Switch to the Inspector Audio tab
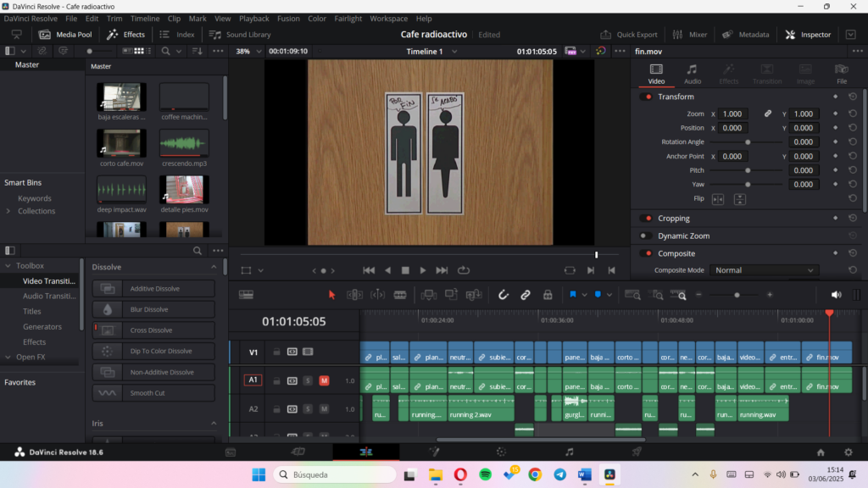The height and width of the screenshot is (488, 868). (x=692, y=74)
